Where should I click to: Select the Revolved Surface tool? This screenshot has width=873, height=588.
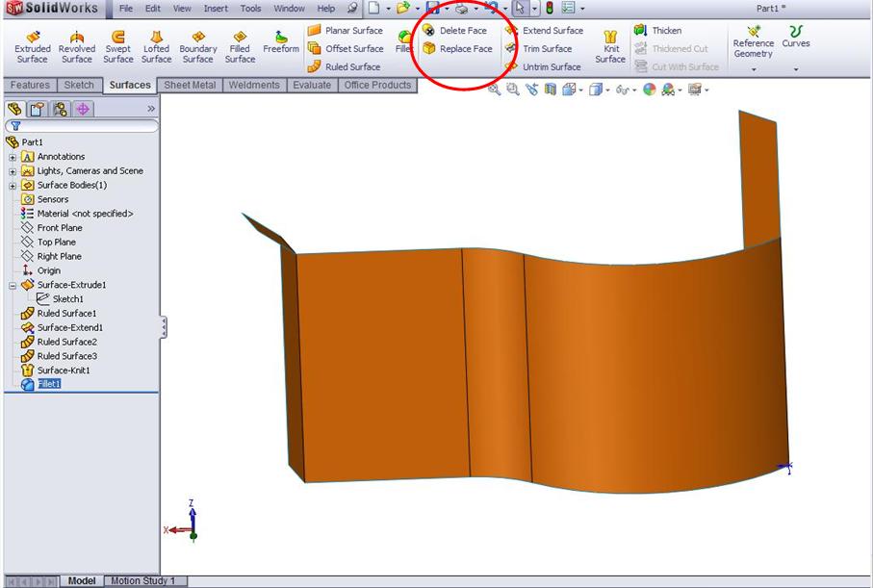(x=76, y=47)
